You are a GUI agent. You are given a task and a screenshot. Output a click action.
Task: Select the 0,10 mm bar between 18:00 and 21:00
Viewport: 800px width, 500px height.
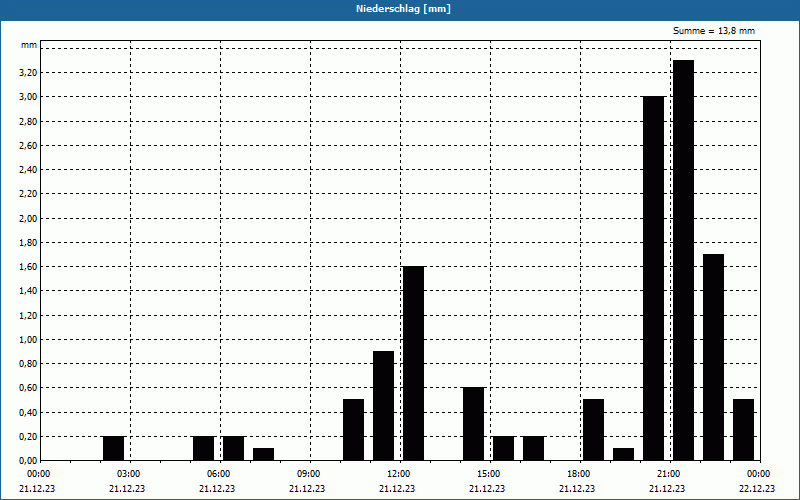click(x=623, y=454)
